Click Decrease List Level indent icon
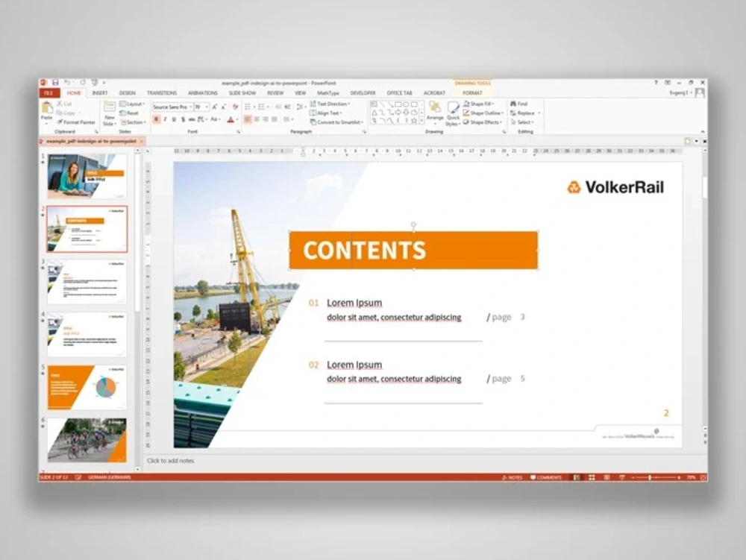The image size is (746, 560). point(278,107)
